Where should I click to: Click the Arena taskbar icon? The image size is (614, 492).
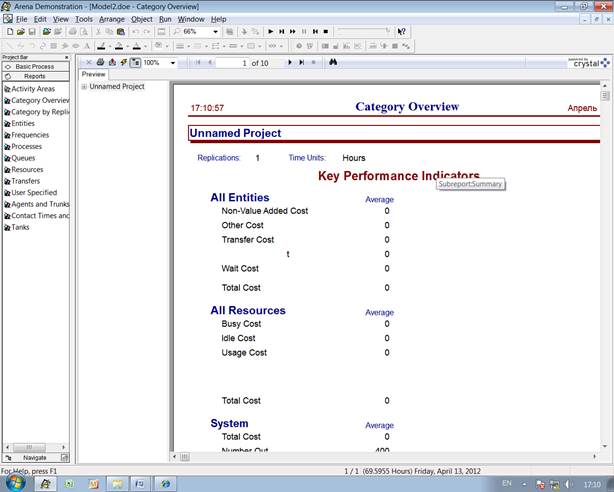click(45, 484)
